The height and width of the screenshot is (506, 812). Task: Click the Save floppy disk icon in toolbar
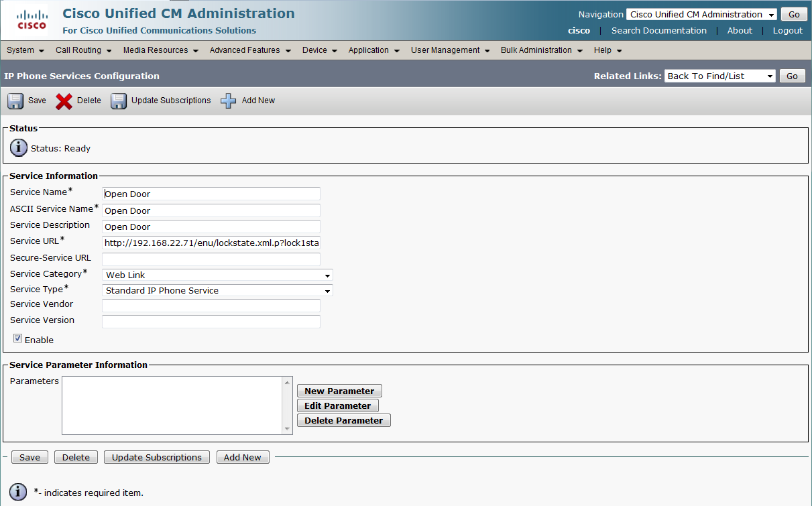pos(15,101)
